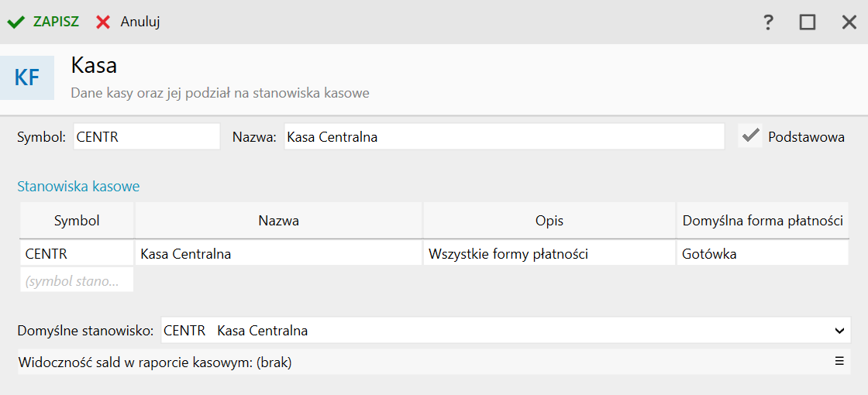Open the hamburger menu for Widoczność sald
Screen dimensions: 868x395
click(839, 361)
